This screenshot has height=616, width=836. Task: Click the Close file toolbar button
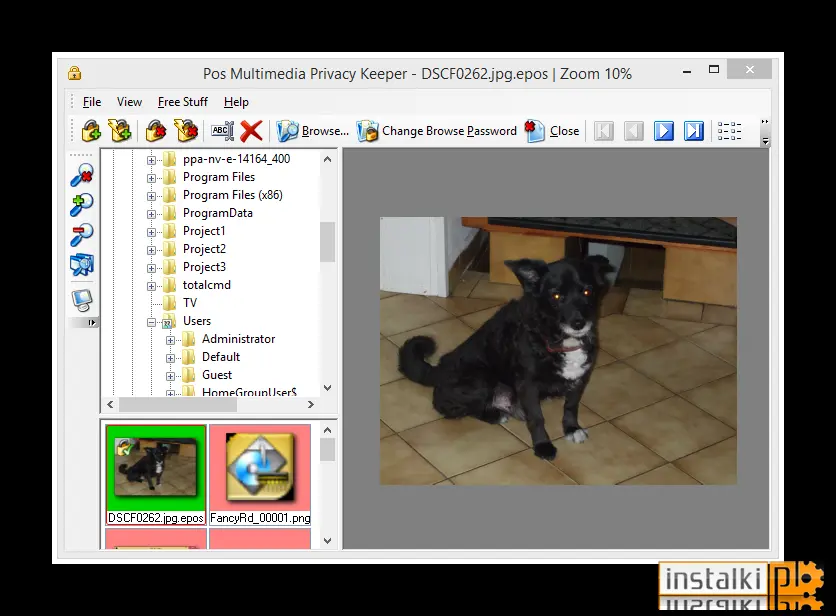[x=551, y=131]
